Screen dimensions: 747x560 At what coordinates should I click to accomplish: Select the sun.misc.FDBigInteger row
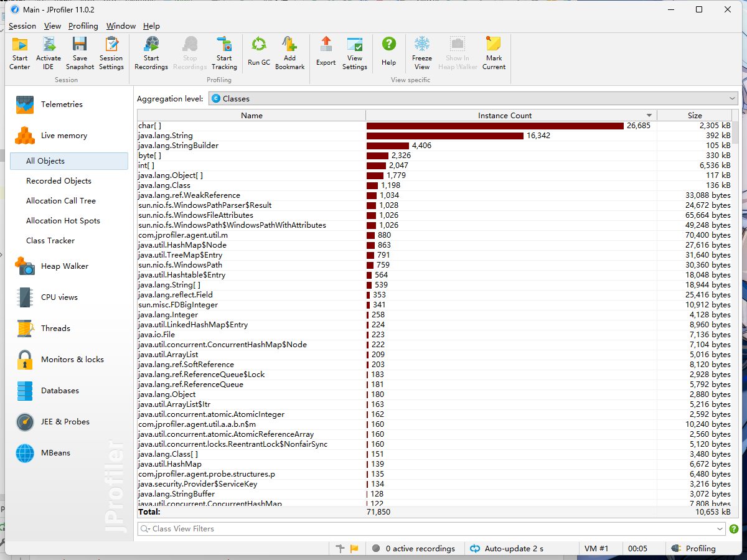click(435, 305)
